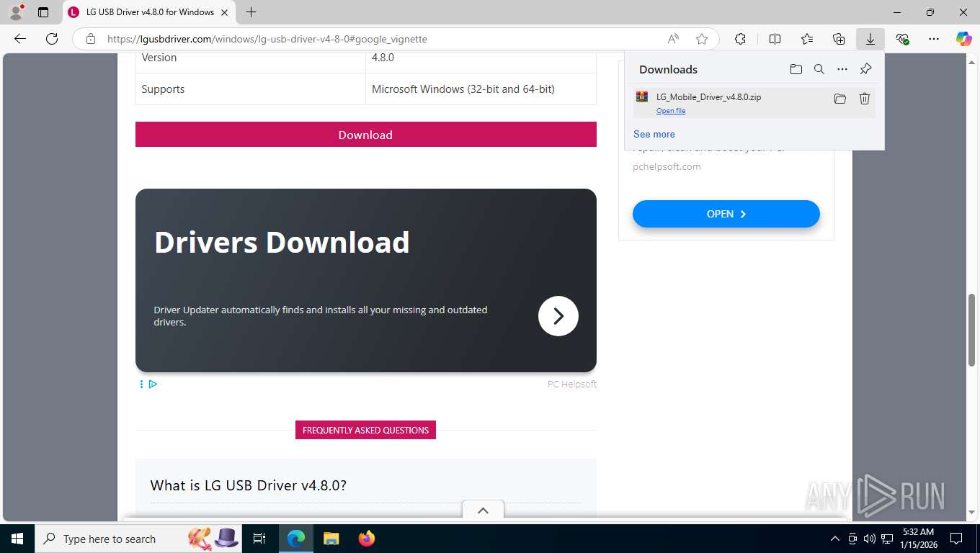The width and height of the screenshot is (980, 553).
Task: Open Task View on taskbar
Action: 260,539
